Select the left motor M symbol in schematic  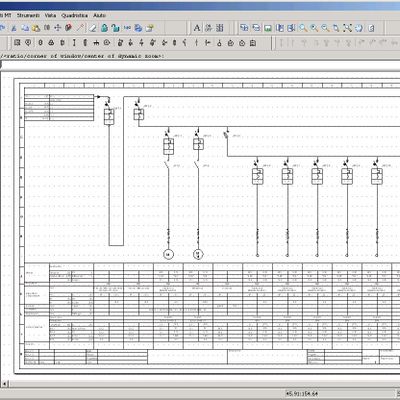coord(168,255)
